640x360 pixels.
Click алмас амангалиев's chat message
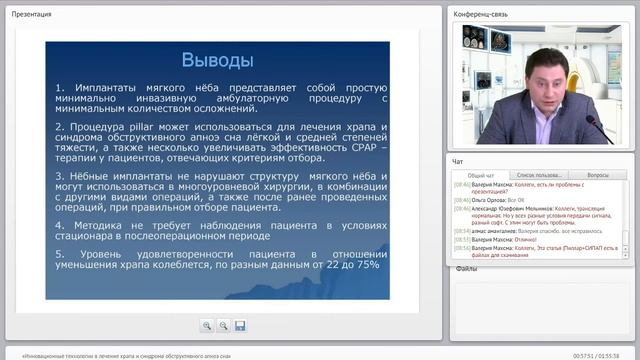tap(528, 231)
